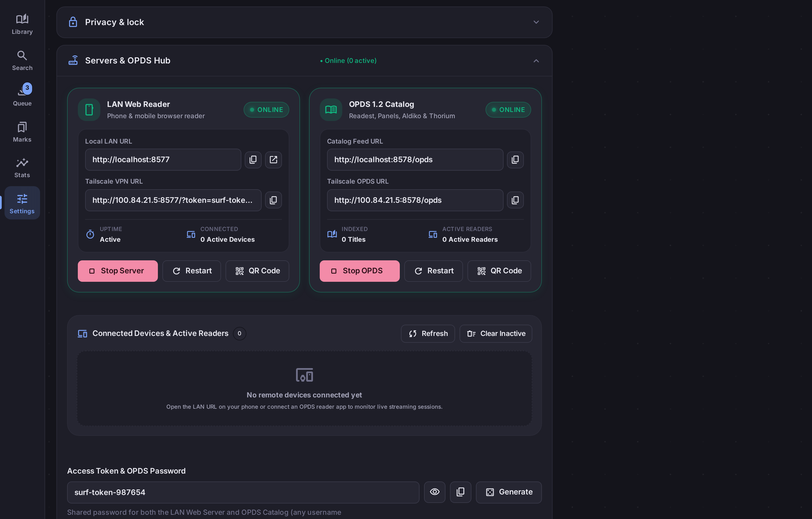Screen dimensions: 812x519
Task: Click the Servers & OPDS Hub router icon
Action: pos(73,60)
